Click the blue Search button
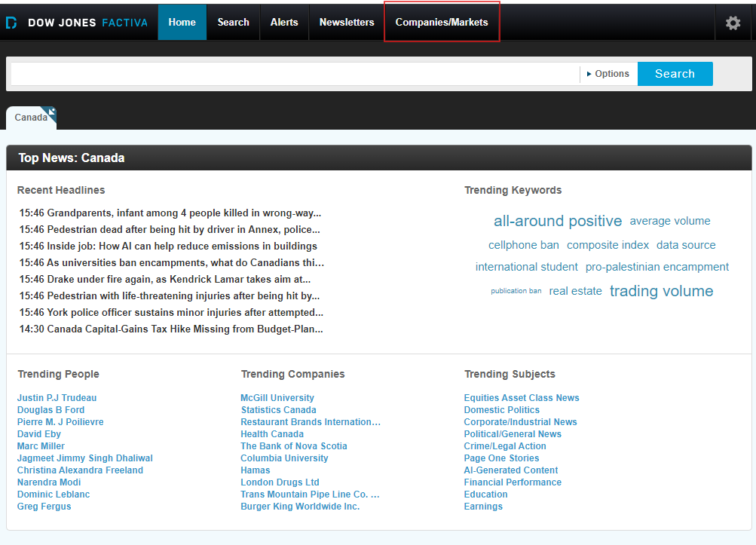Image resolution: width=756 pixels, height=545 pixels. 675,74
